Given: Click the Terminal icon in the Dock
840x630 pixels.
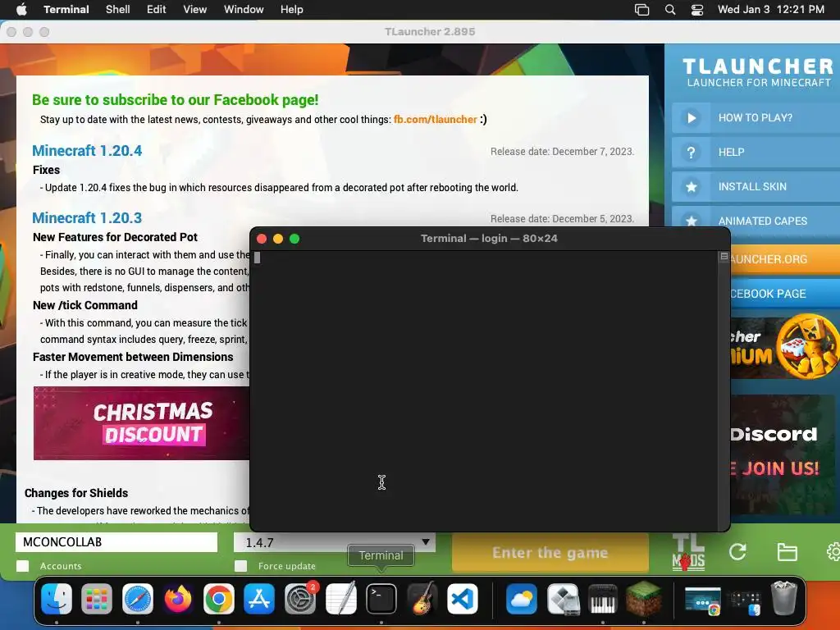Looking at the screenshot, I should pos(381,598).
